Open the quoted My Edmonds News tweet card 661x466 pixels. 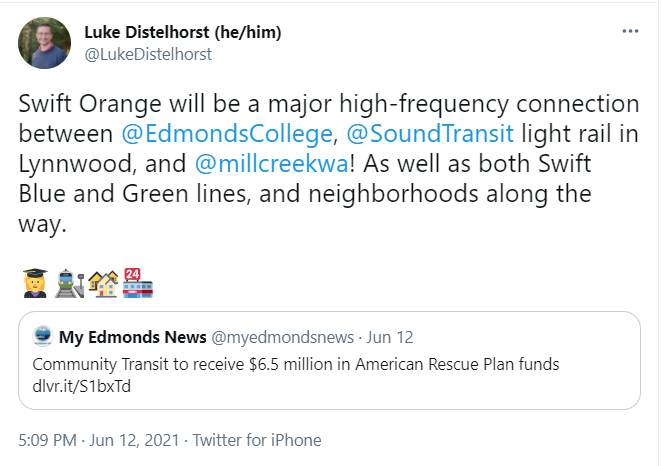pos(329,361)
